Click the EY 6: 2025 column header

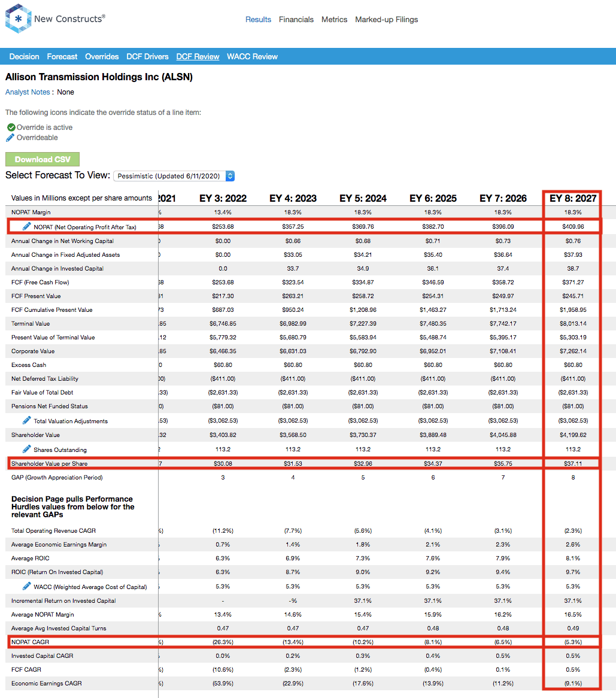(x=433, y=199)
